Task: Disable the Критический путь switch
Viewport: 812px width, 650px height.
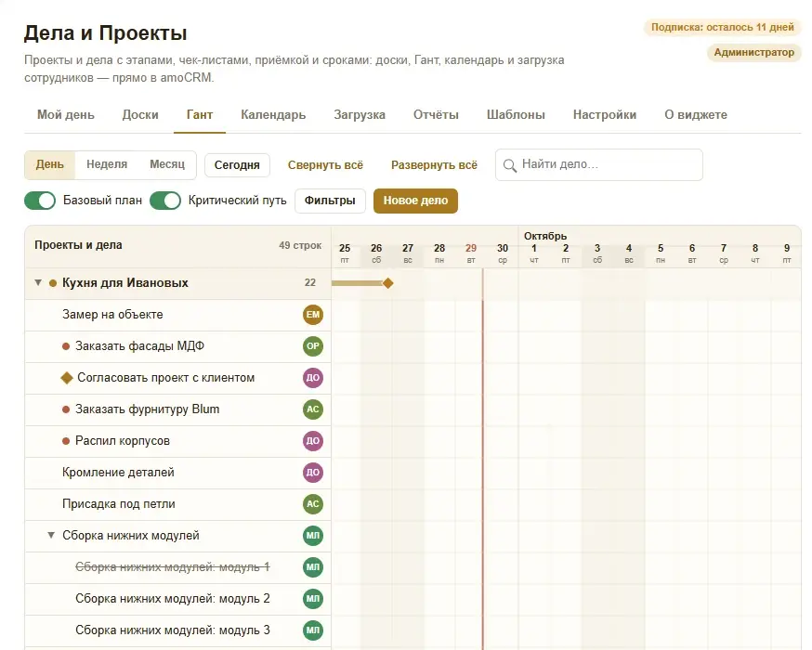Action: click(x=165, y=201)
